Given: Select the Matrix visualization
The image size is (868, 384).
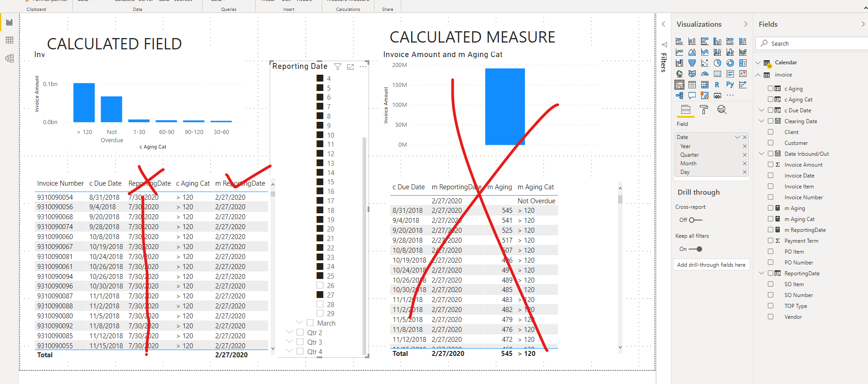Looking at the screenshot, I should 705,85.
